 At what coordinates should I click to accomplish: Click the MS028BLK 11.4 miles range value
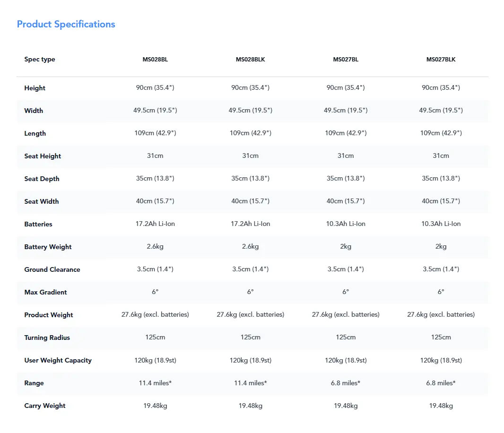tap(251, 383)
